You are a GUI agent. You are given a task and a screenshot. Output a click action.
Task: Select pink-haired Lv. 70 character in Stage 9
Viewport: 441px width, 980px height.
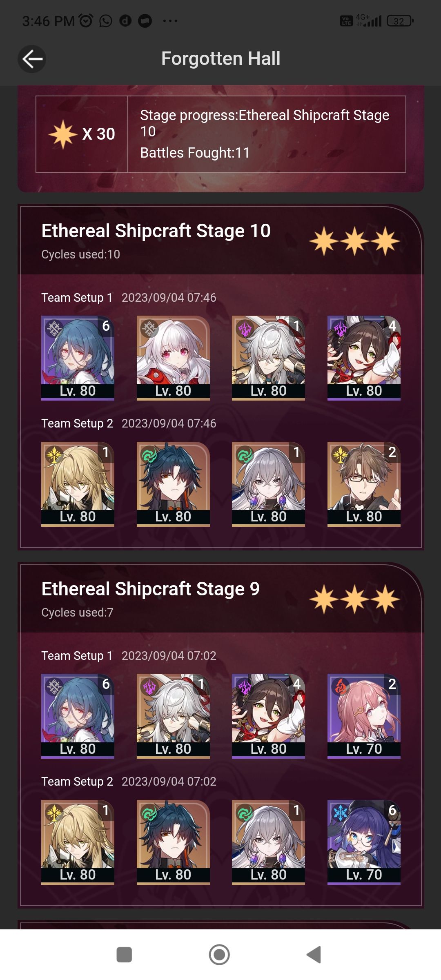[x=364, y=716]
